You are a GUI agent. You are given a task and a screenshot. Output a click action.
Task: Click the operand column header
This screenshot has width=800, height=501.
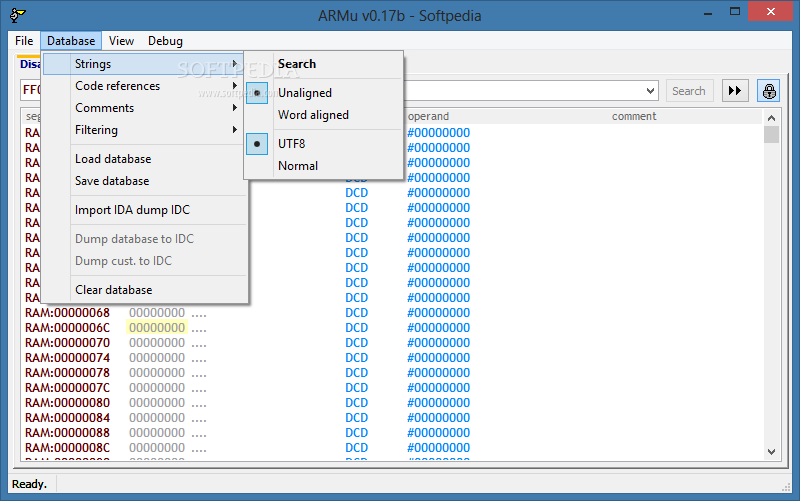point(429,116)
